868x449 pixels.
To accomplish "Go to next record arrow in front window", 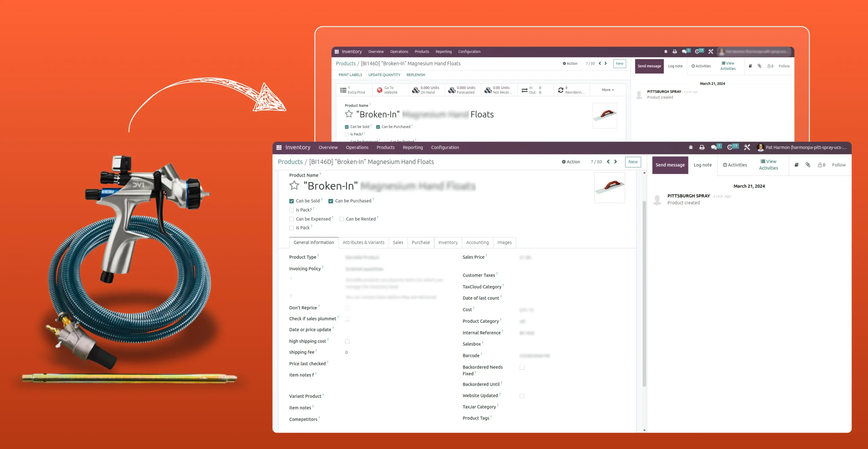I will pos(615,162).
